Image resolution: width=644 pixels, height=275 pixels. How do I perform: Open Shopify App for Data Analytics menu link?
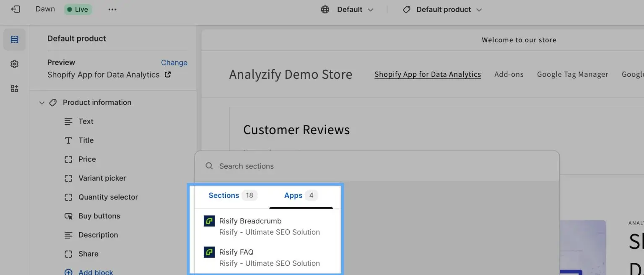pyautogui.click(x=428, y=74)
